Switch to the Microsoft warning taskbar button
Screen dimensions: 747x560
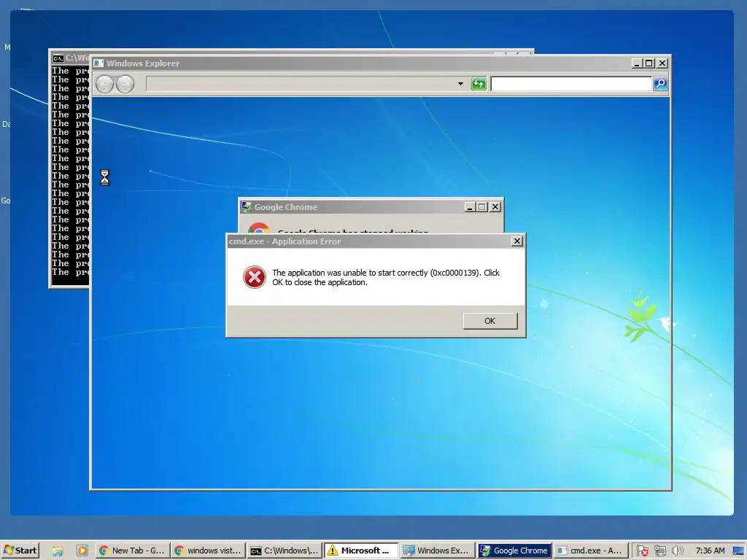(360, 551)
